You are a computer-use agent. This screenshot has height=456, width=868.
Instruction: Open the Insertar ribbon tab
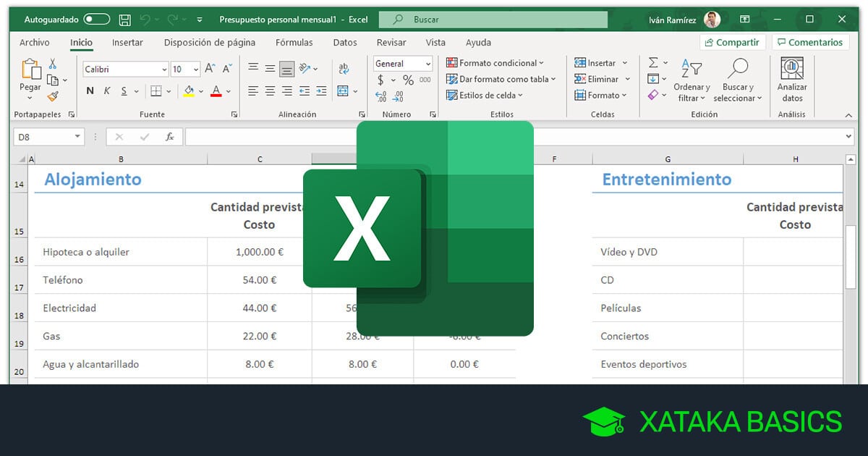(127, 43)
